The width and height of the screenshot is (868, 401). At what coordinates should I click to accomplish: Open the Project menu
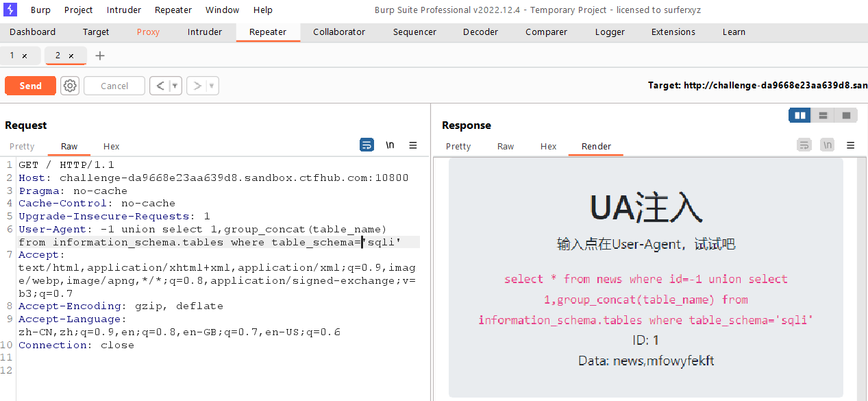(79, 10)
